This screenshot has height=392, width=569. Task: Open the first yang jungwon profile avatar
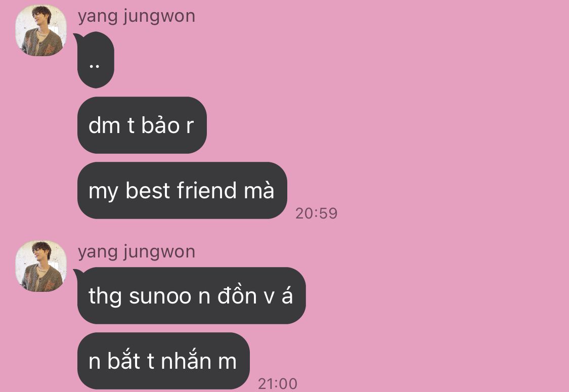click(41, 30)
